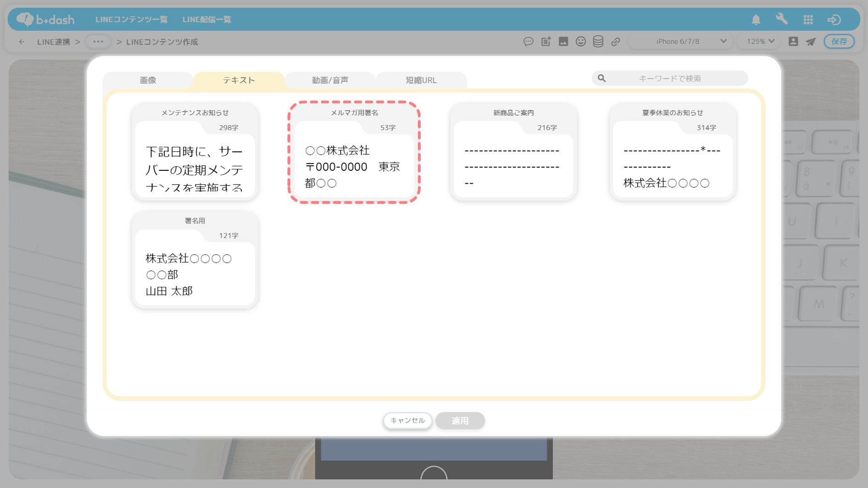Expand the breadcrumb ellipsis menu
This screenshot has height=488, width=868.
tap(98, 41)
